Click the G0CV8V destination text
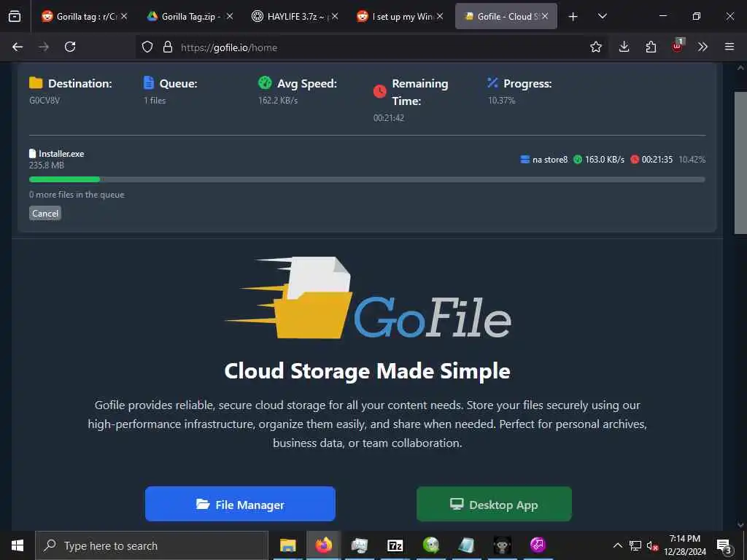747x560 pixels. point(44,101)
